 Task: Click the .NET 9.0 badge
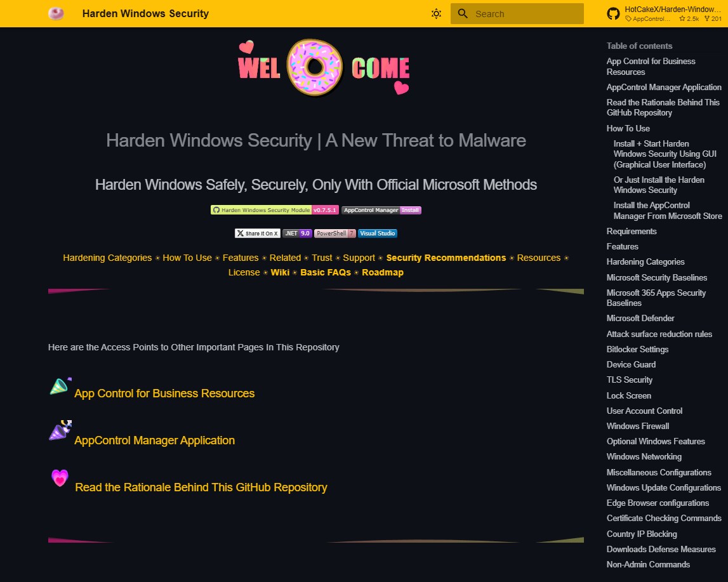pos(297,233)
